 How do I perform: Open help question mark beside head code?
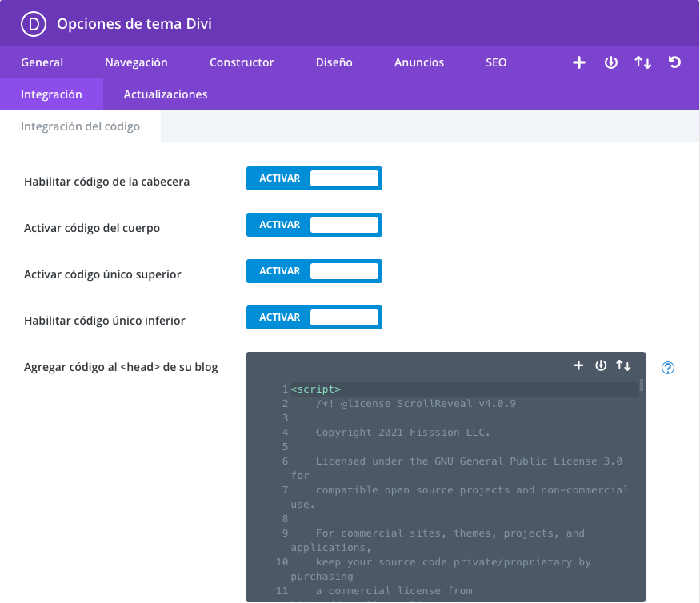(x=669, y=368)
